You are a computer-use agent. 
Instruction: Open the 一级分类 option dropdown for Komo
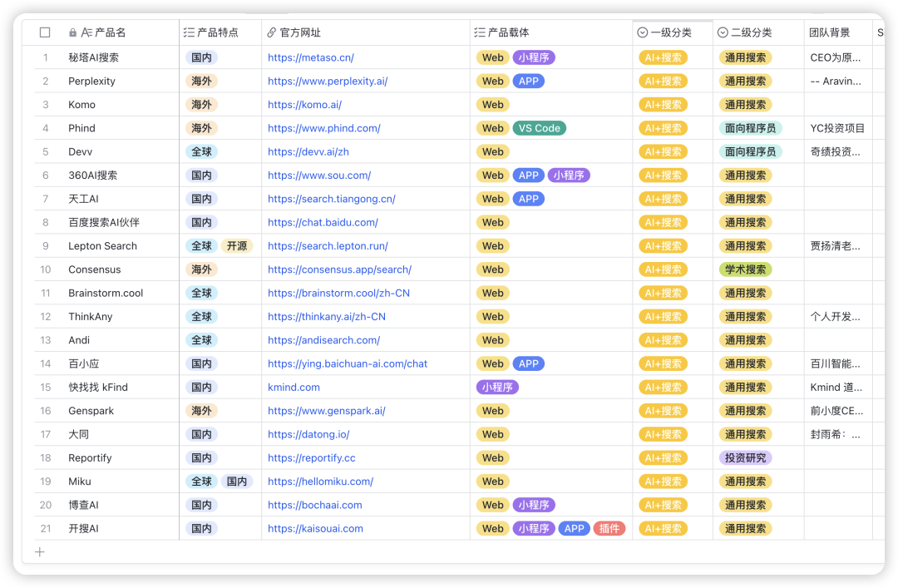pos(663,104)
